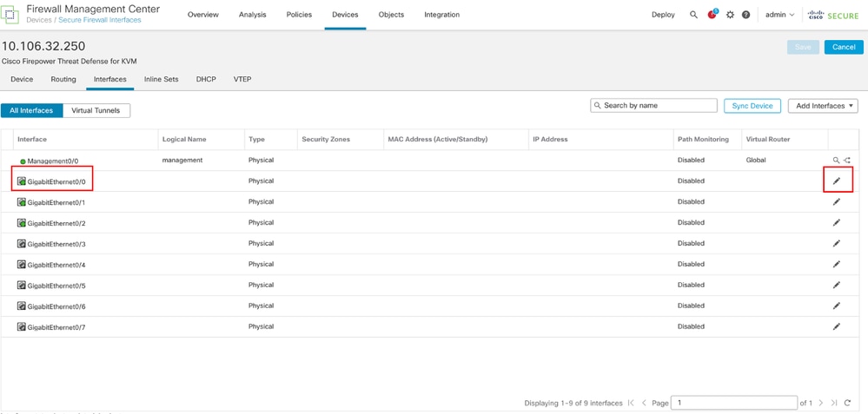
Task: Select the Virtual Tunnels toggle
Action: 96,110
